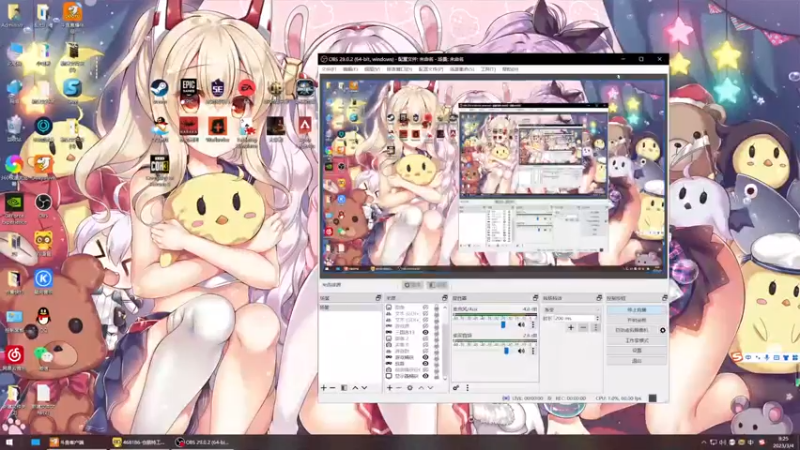800x450 pixels.
Task: Open the three-dot options for 桌面音频 channel
Action: pyautogui.click(x=533, y=351)
